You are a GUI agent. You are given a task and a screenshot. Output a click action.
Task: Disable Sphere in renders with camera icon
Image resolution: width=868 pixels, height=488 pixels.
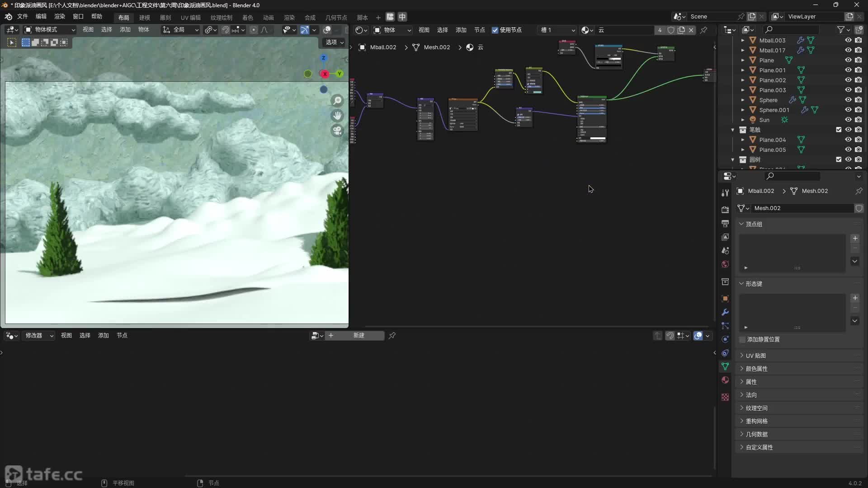pyautogui.click(x=858, y=100)
